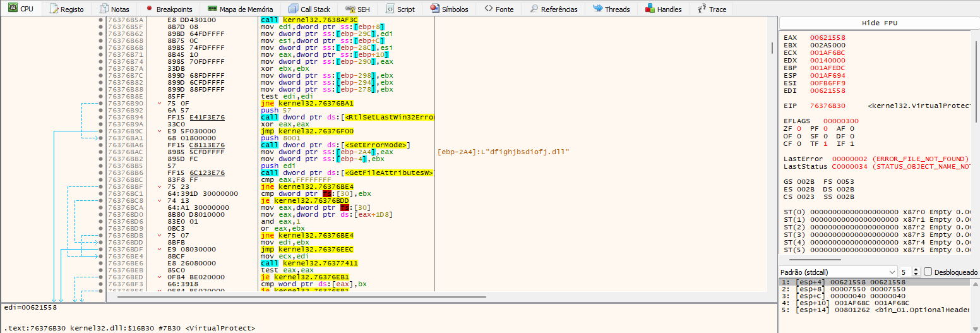Open the Mapa de Memória tab
Viewport: 980px width, 333px height.
coord(240,9)
